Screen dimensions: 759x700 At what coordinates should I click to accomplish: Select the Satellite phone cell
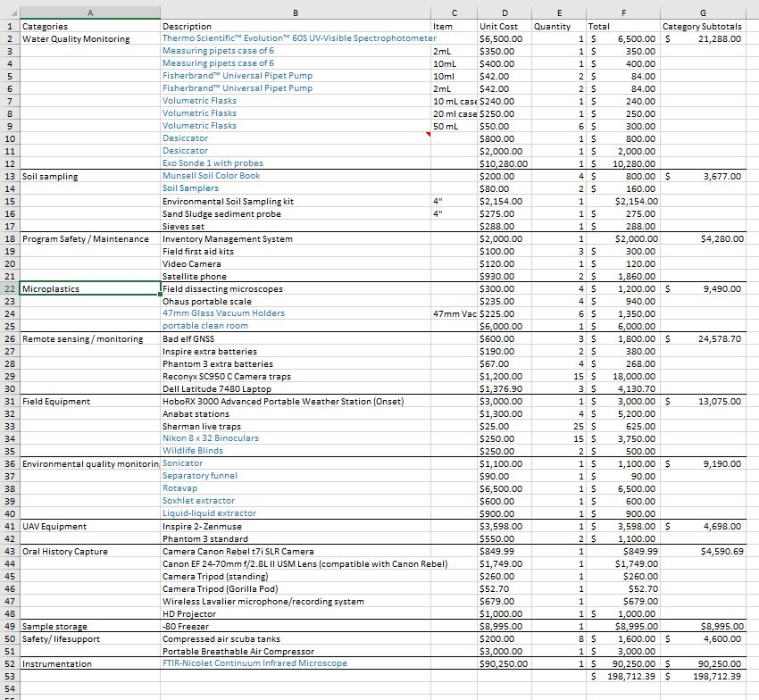tap(296, 277)
